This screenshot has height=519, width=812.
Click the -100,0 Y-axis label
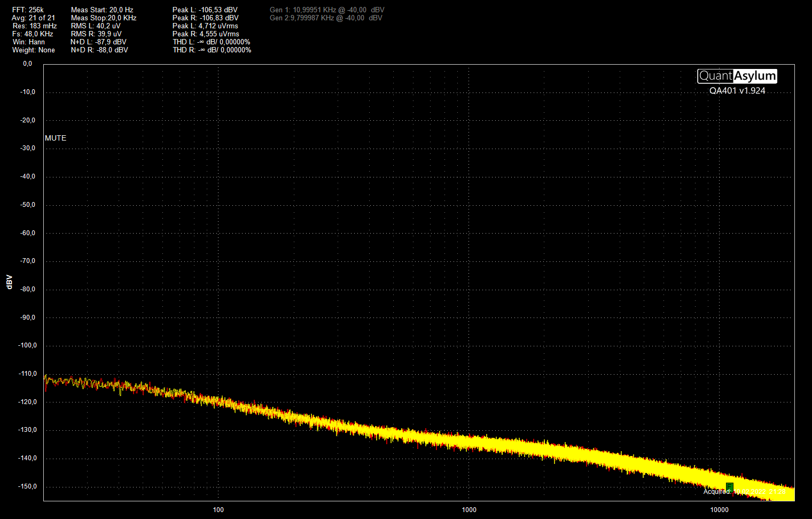28,345
